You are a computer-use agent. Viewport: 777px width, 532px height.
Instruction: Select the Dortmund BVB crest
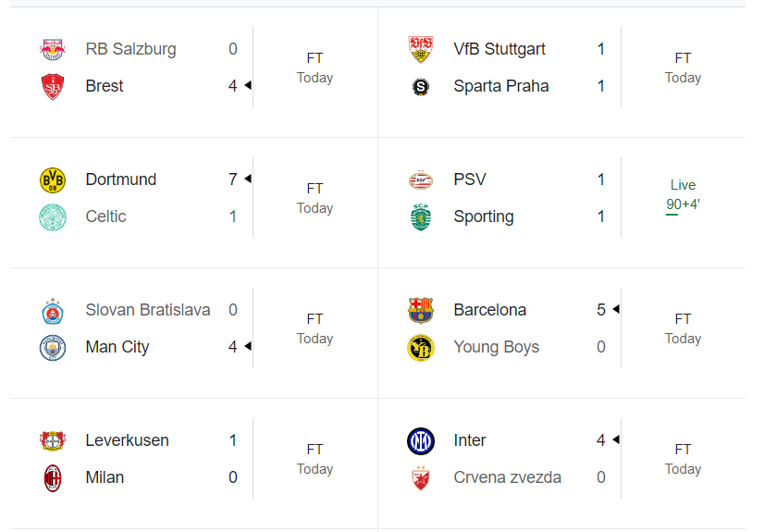pyautogui.click(x=53, y=179)
